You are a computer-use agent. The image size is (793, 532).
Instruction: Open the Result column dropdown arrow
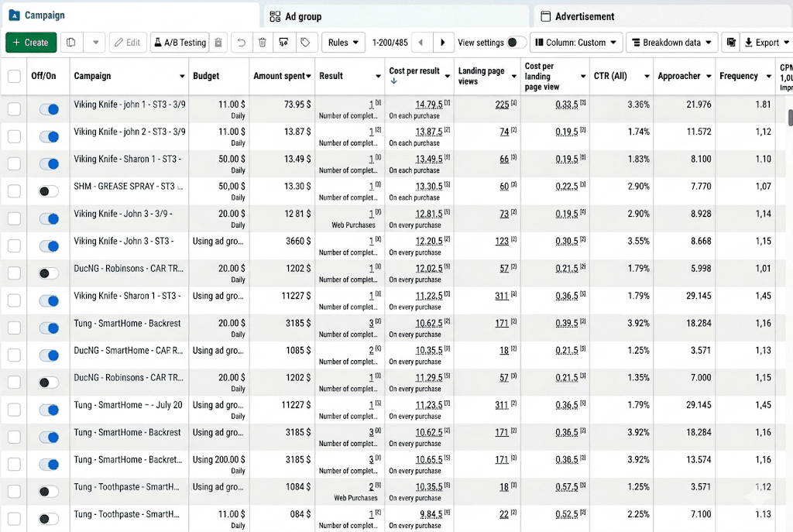pos(378,77)
